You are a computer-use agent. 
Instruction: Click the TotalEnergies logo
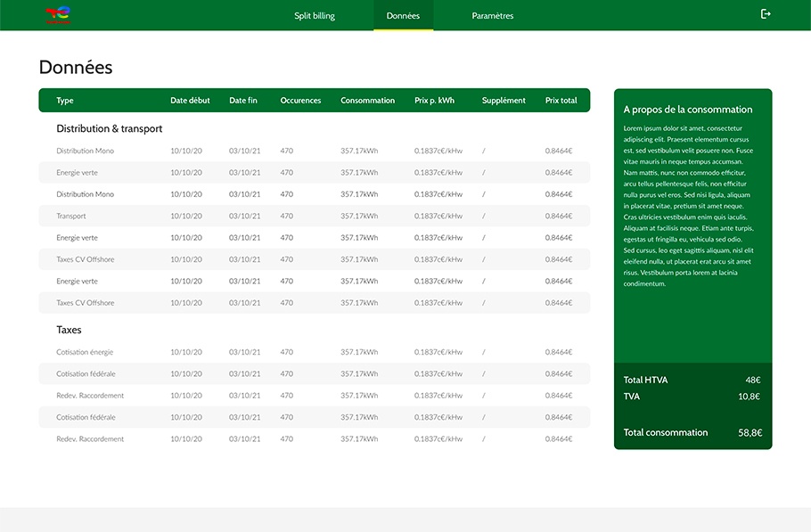57,15
